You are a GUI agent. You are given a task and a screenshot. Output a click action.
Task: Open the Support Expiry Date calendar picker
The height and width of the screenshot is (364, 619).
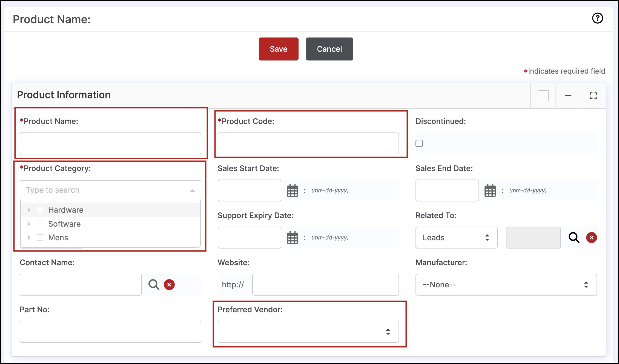[x=292, y=238]
